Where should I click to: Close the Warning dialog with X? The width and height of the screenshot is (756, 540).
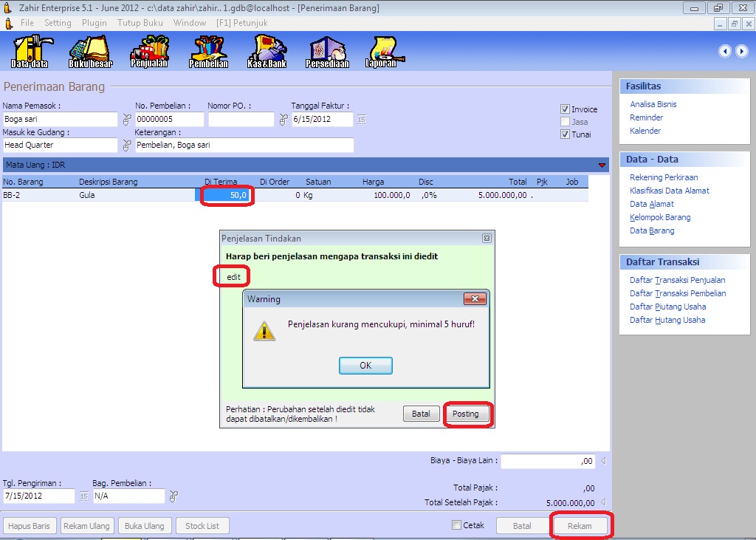pos(473,299)
